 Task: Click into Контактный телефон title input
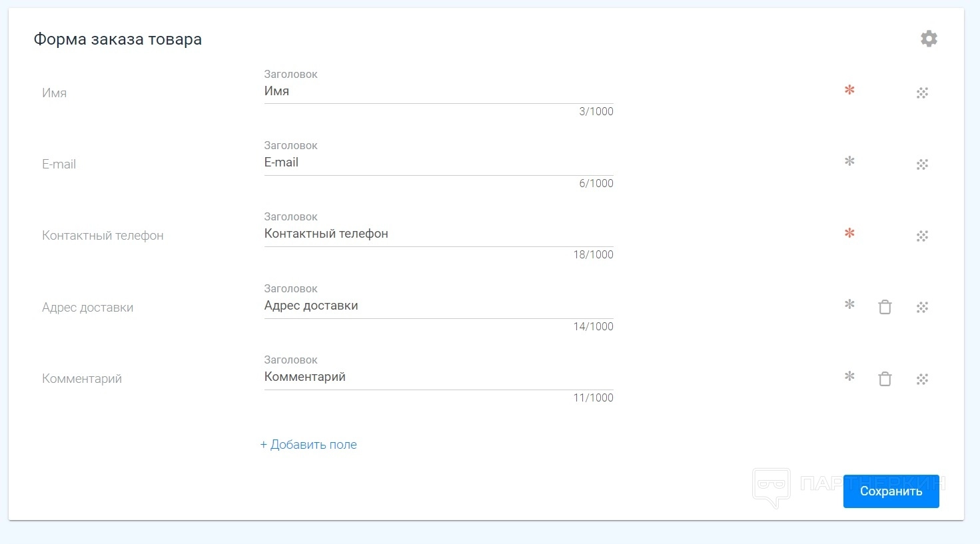coord(438,234)
